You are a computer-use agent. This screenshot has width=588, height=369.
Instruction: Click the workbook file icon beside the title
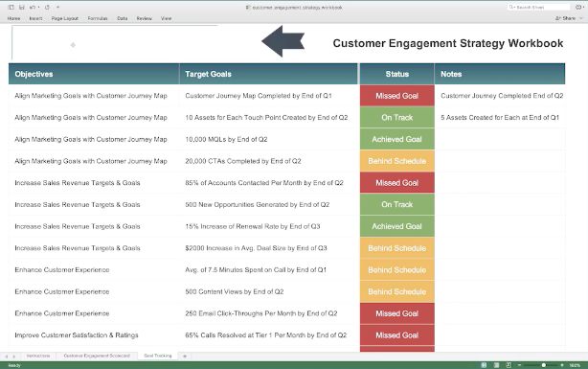tap(248, 7)
